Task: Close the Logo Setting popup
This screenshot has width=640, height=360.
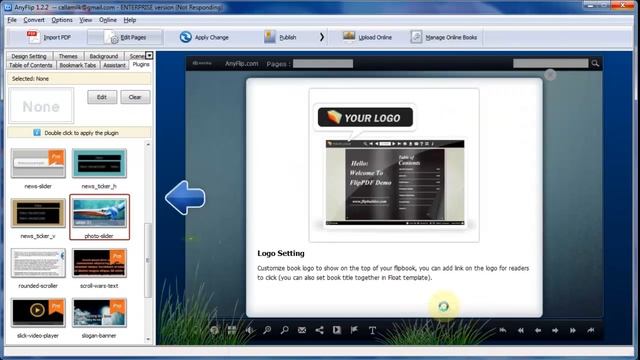Action: click(x=550, y=75)
